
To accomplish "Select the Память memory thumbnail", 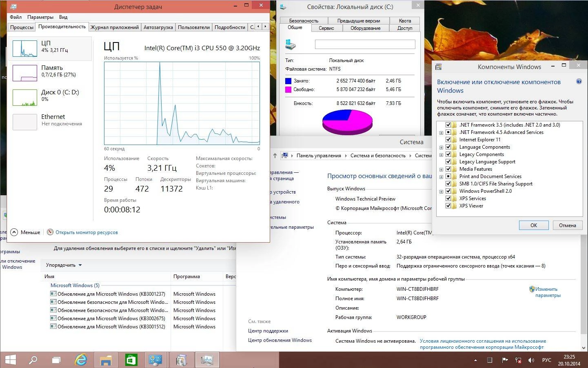I will click(x=25, y=73).
